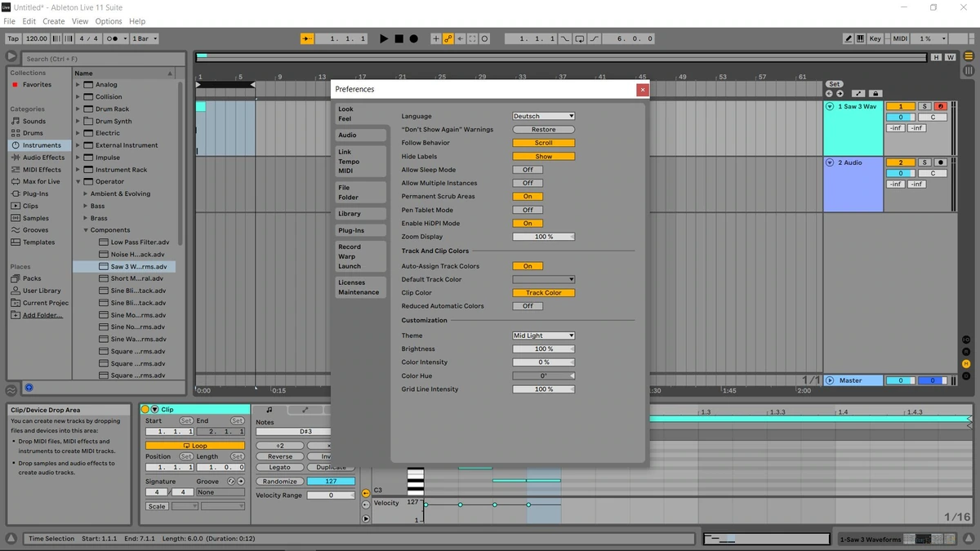This screenshot has width=980, height=551.
Task: Click the Color Intensity slider
Action: 544,362
